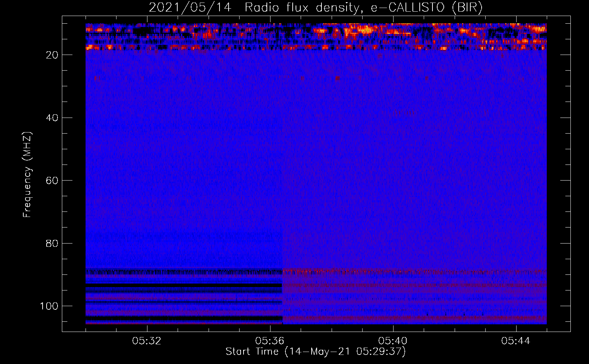
Task: Click the 20 frequency tick label
Action: pyautogui.click(x=52, y=55)
